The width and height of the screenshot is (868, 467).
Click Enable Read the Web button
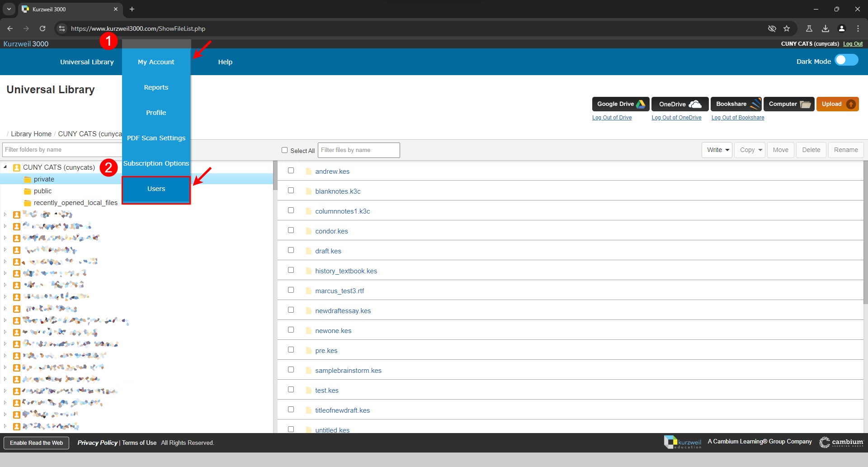[37, 443]
